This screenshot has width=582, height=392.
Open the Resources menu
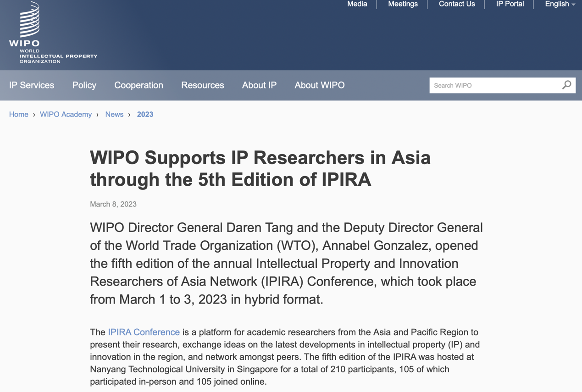(203, 85)
